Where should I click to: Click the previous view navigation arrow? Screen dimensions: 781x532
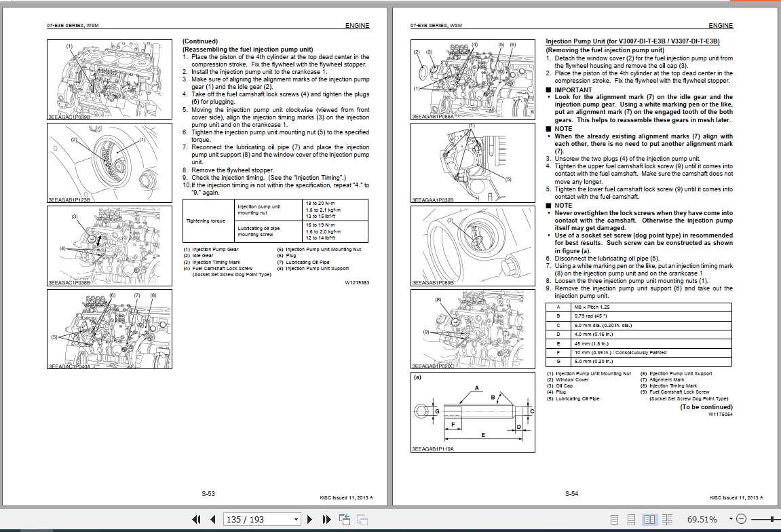click(344, 518)
